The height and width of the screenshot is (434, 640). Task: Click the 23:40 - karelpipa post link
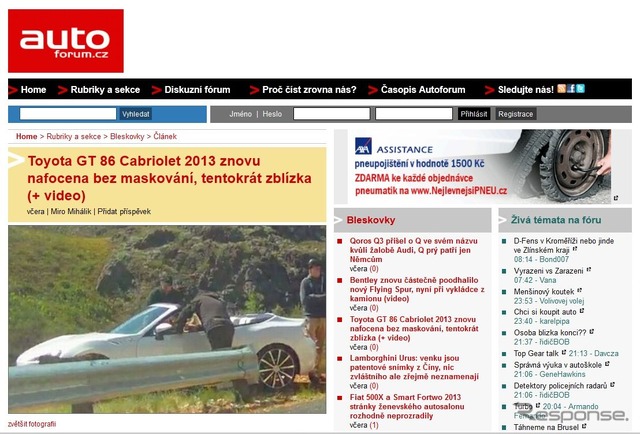pyautogui.click(x=541, y=321)
